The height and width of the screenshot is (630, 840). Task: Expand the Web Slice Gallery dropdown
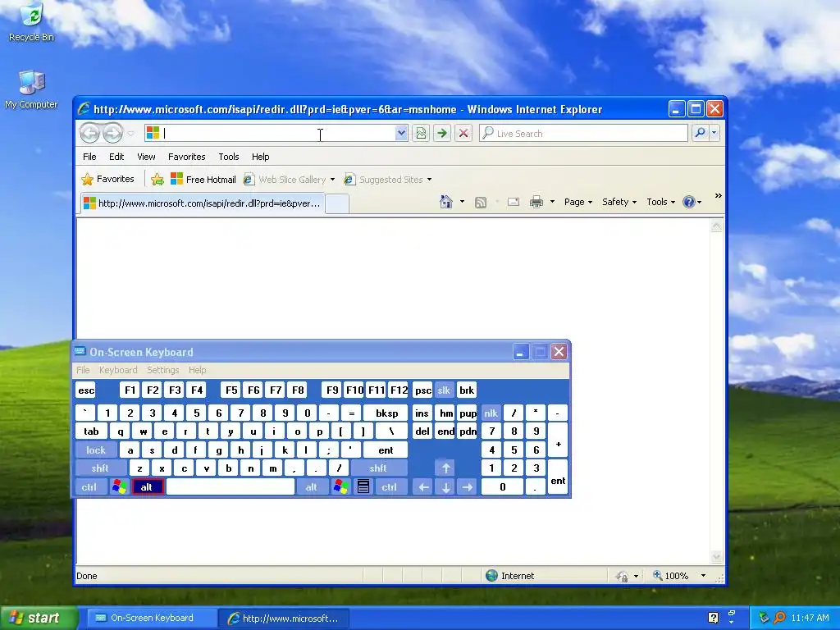click(x=333, y=180)
